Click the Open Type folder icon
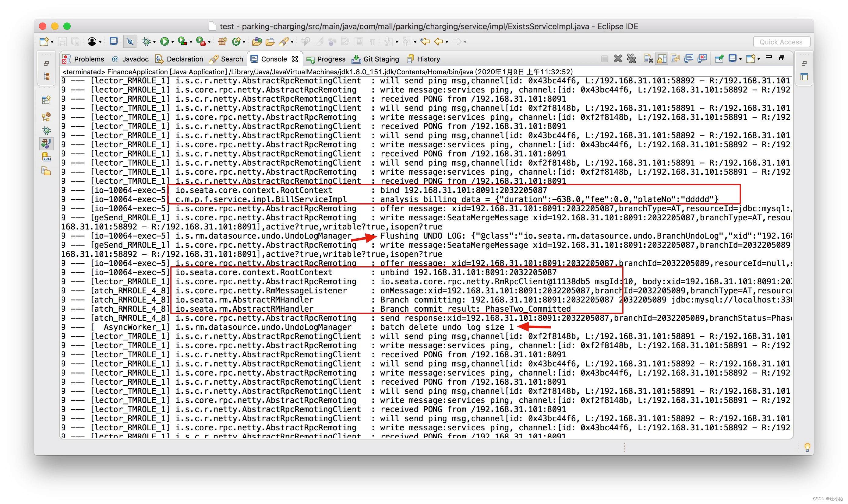This screenshot has height=504, width=848. (257, 41)
